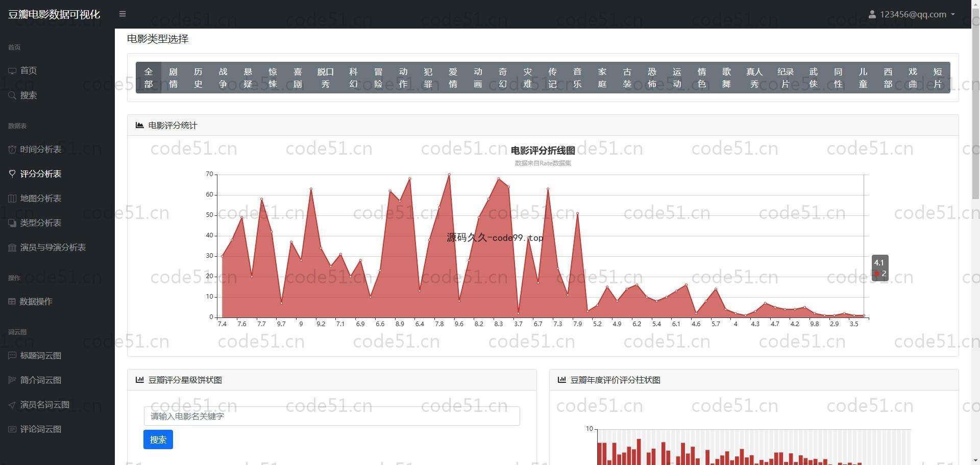Click the icon beside 类型分析表

point(12,223)
